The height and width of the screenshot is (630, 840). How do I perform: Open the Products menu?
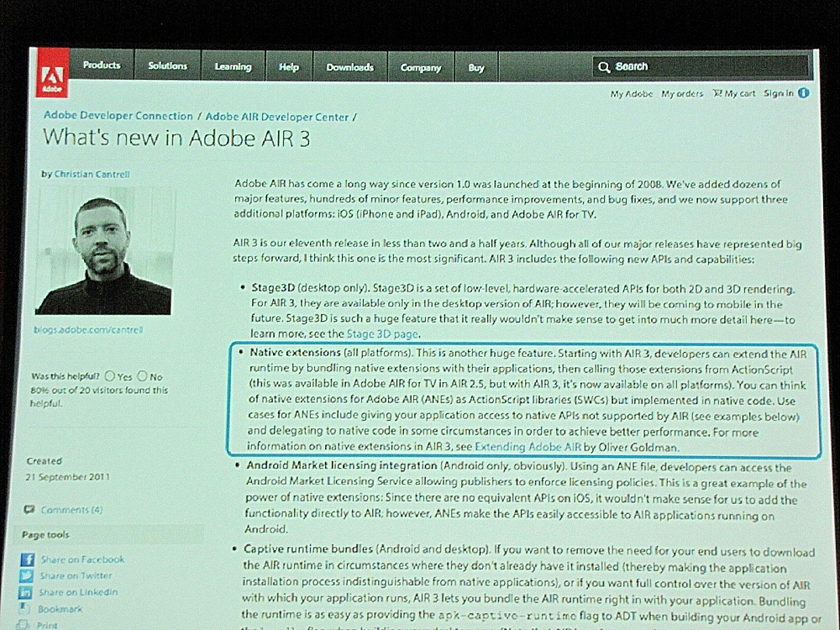(x=102, y=65)
